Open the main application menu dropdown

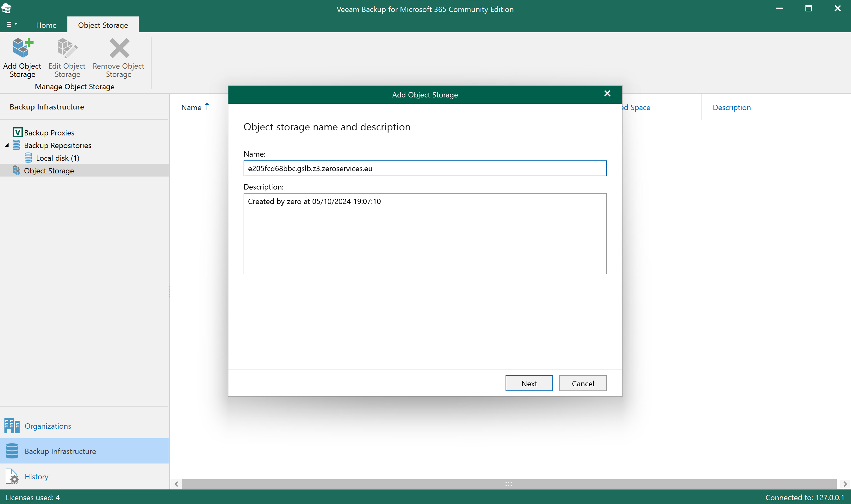(x=11, y=24)
